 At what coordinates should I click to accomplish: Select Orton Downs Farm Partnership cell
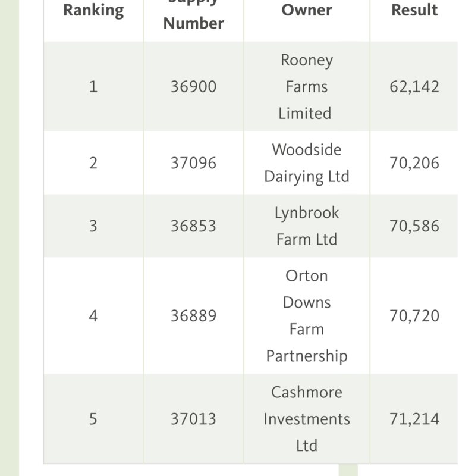coord(306,315)
